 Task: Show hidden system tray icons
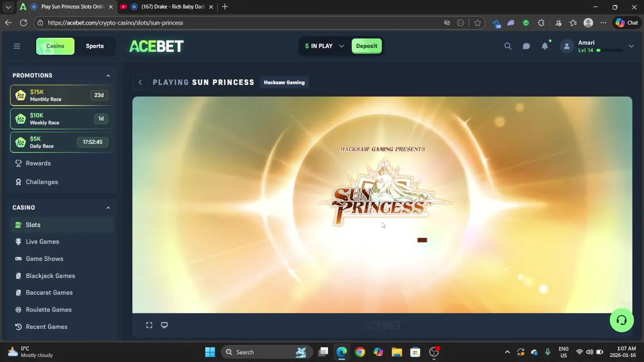pos(507,352)
